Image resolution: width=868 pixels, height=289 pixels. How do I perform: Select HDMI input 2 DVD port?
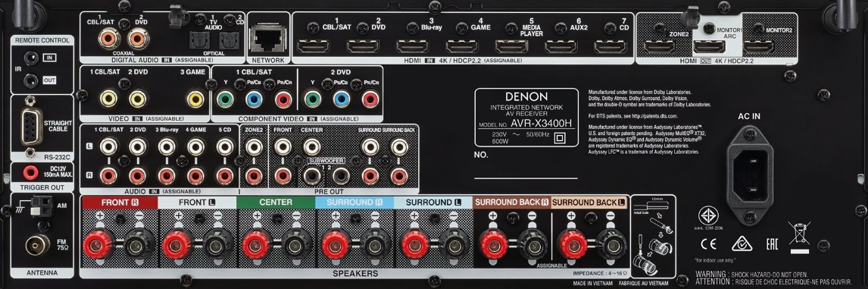[363, 46]
